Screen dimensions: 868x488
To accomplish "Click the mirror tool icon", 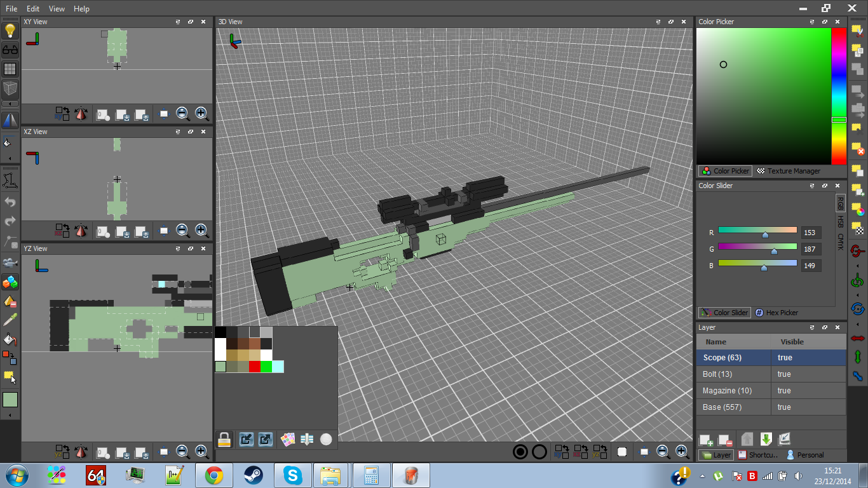I will pos(10,120).
